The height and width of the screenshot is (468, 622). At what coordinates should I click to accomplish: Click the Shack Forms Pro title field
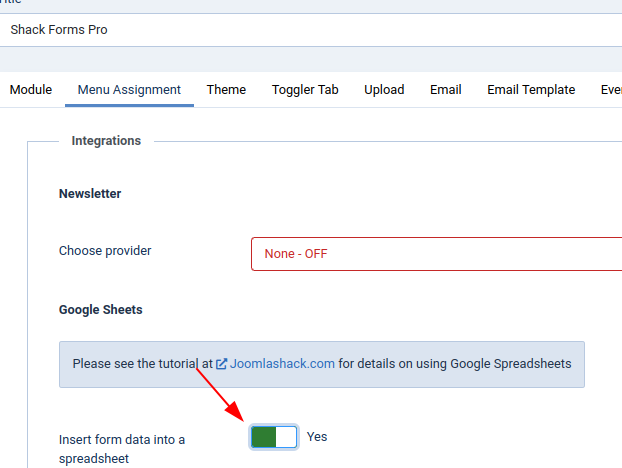pos(311,30)
